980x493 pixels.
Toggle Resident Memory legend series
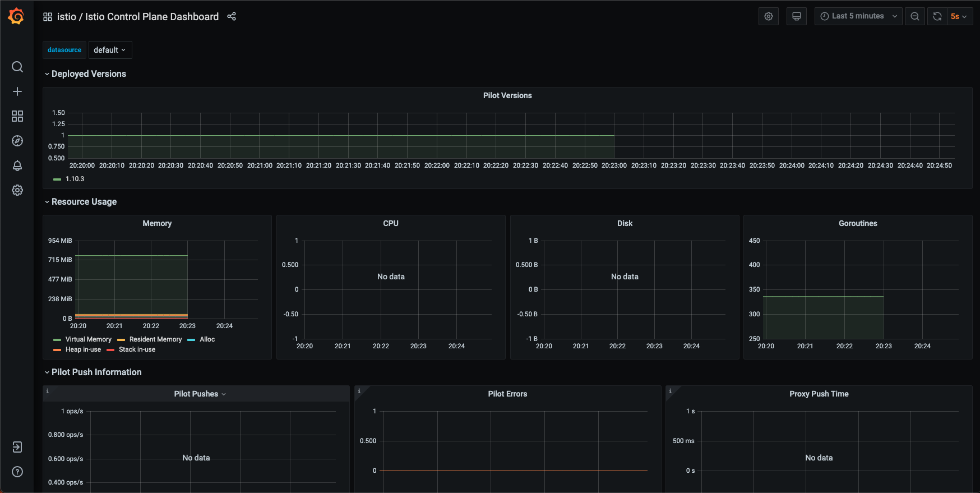tap(155, 339)
